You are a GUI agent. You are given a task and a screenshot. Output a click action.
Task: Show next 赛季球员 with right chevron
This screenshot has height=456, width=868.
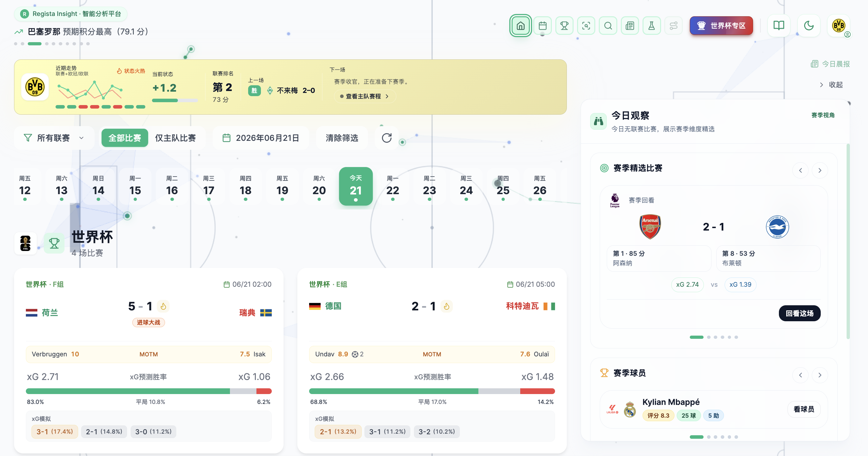[820, 375]
